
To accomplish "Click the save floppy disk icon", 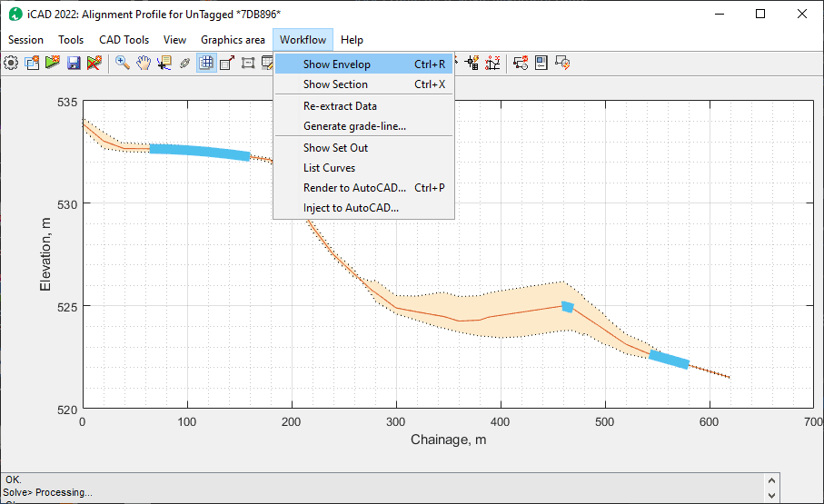I will click(73, 63).
